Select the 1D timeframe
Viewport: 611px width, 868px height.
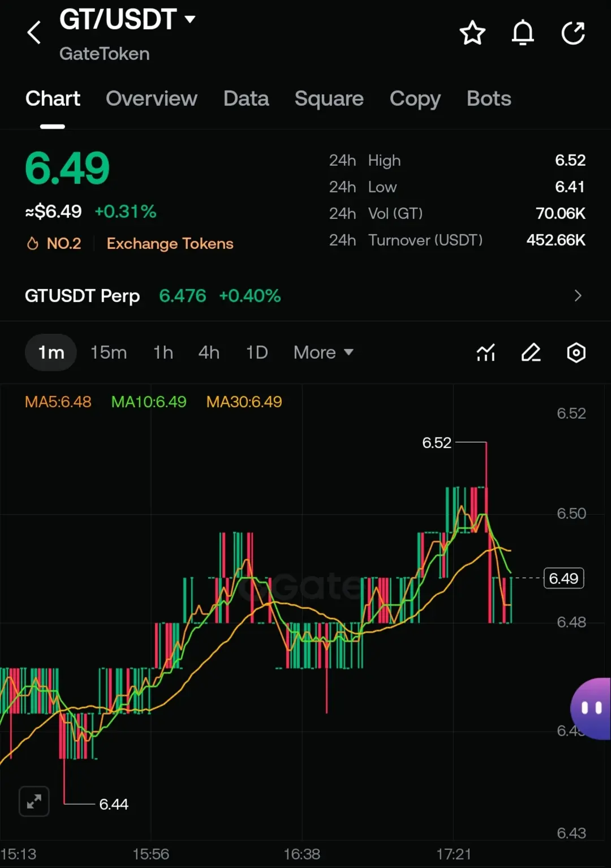point(257,353)
